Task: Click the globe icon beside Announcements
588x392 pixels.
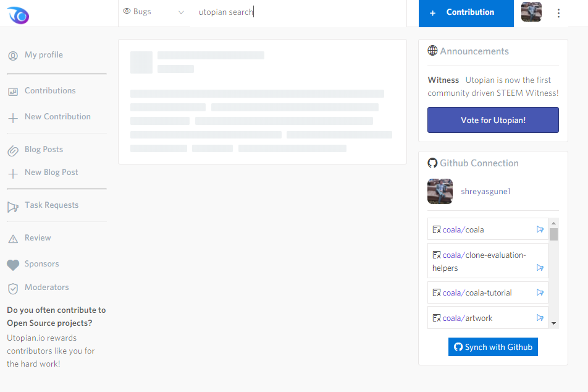Action: pyautogui.click(x=432, y=50)
